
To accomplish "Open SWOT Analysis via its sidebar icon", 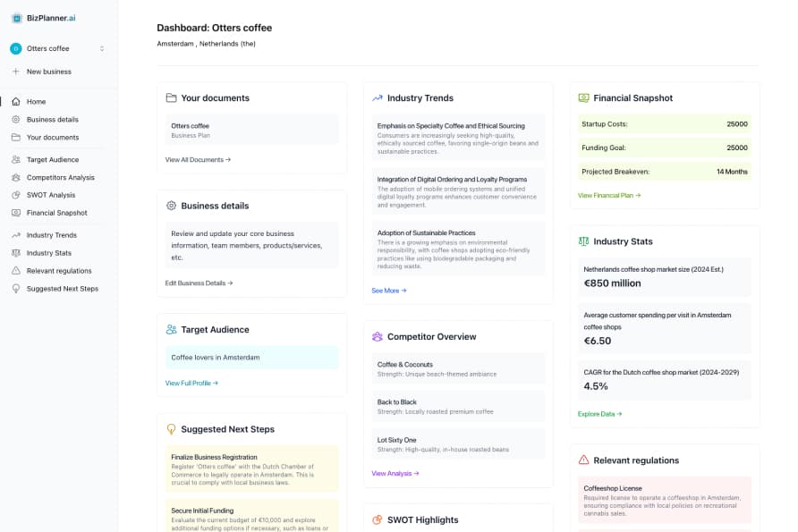I will point(16,195).
